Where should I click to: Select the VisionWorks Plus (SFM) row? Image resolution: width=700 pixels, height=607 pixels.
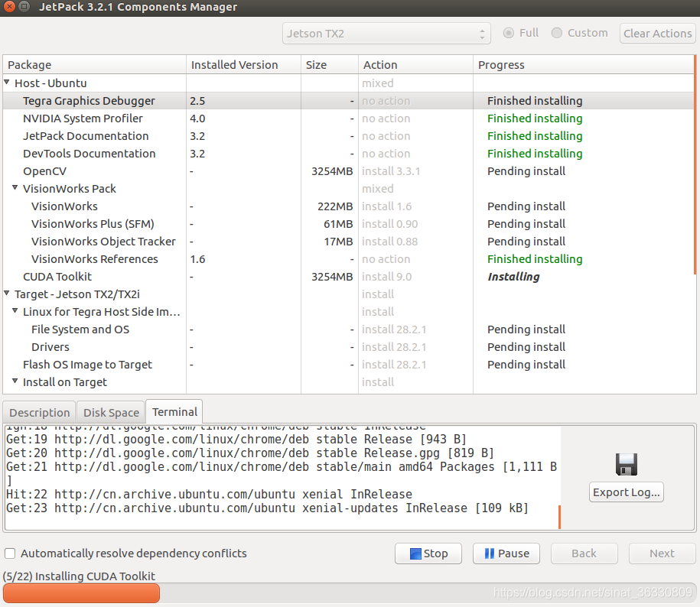pyautogui.click(x=348, y=224)
